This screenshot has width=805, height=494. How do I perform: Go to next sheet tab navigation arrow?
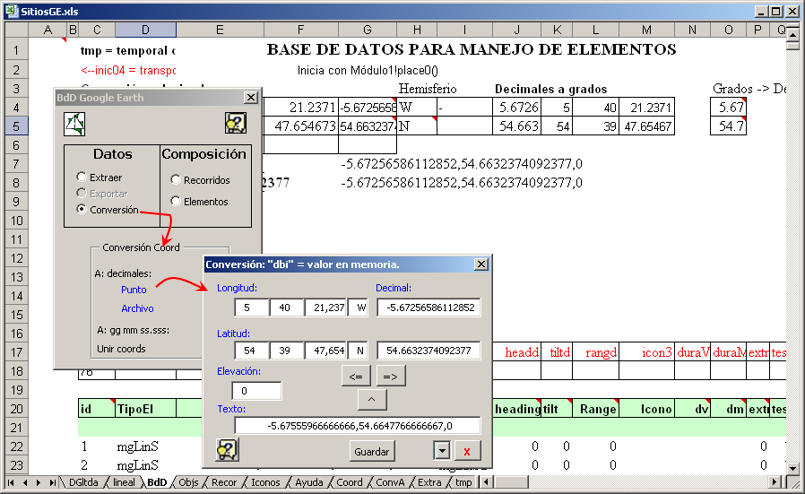point(38,482)
